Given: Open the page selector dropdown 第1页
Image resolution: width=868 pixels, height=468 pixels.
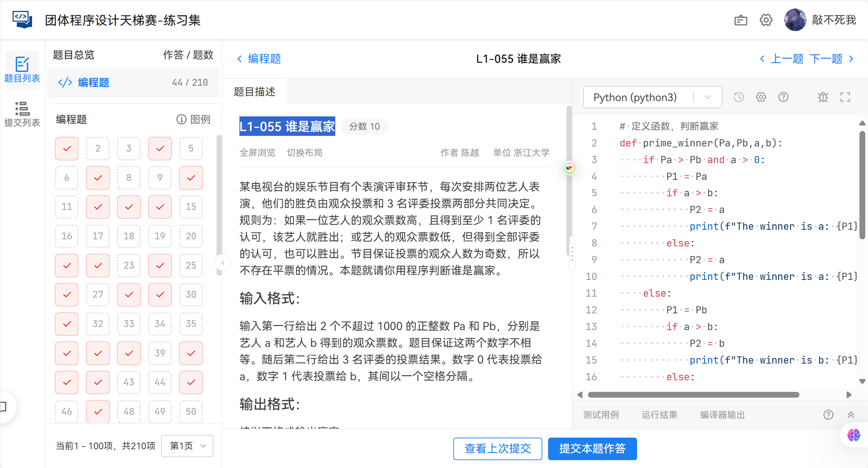Looking at the screenshot, I should coord(187,446).
